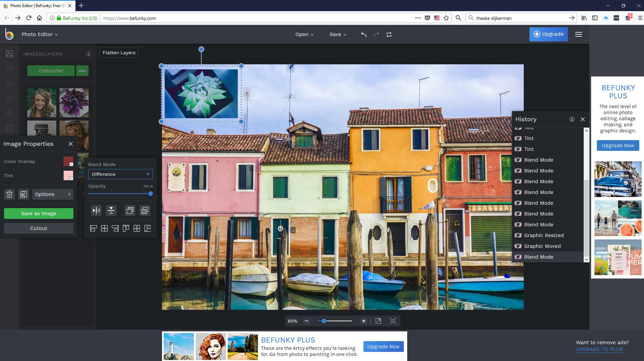Flip the layer horizontally
Image resolution: width=644 pixels, height=361 pixels.
tap(96, 211)
